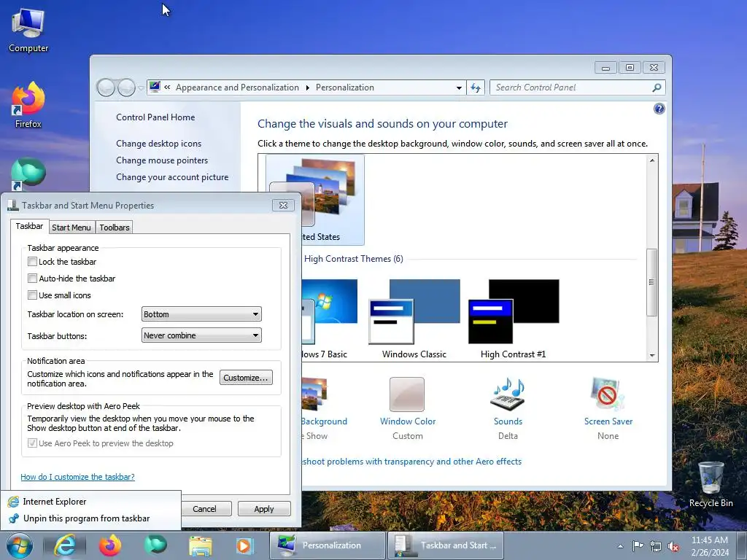Go back in Control Panel navigation

pyautogui.click(x=106, y=87)
